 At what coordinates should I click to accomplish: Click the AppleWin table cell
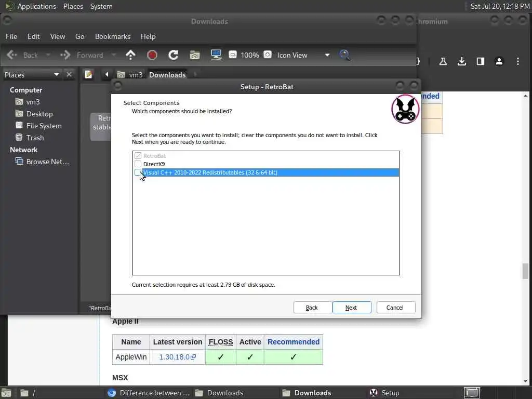[131, 357]
